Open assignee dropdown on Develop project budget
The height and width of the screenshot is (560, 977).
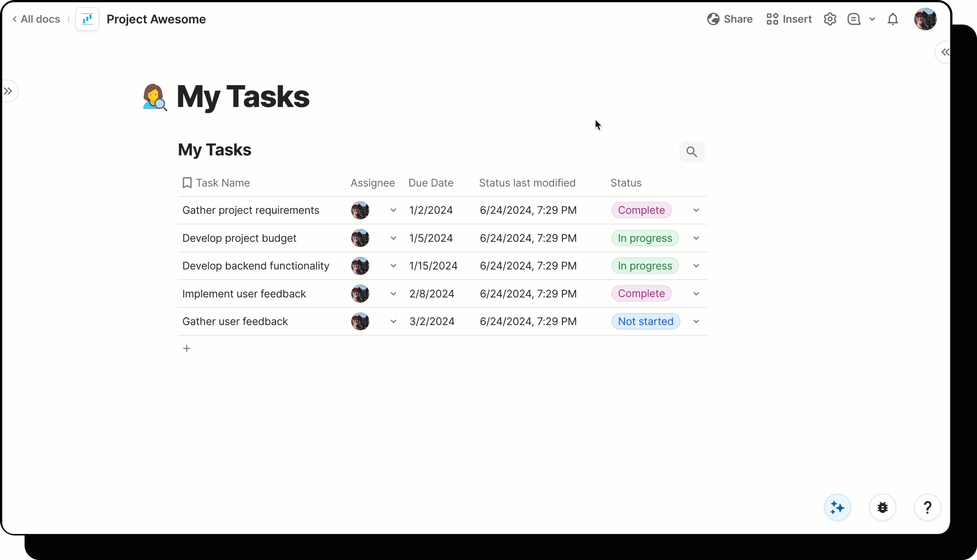tap(393, 238)
